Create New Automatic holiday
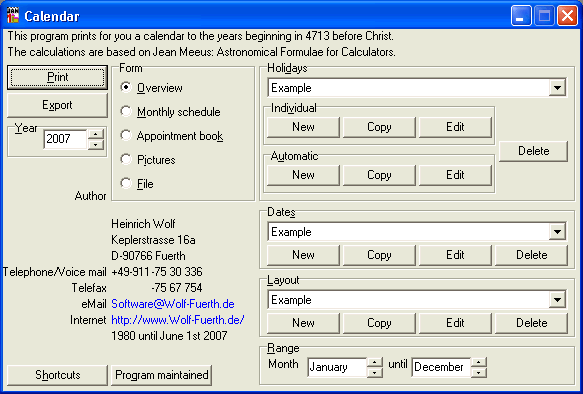 point(303,175)
